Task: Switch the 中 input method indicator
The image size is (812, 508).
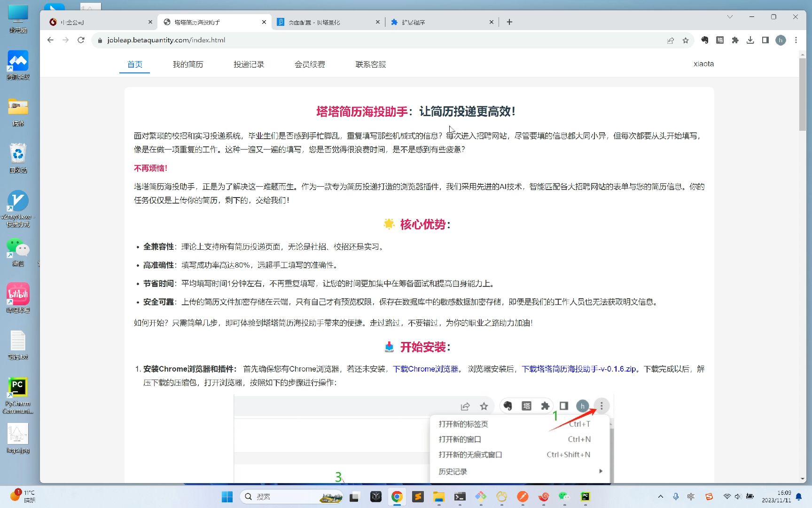Action: point(691,497)
